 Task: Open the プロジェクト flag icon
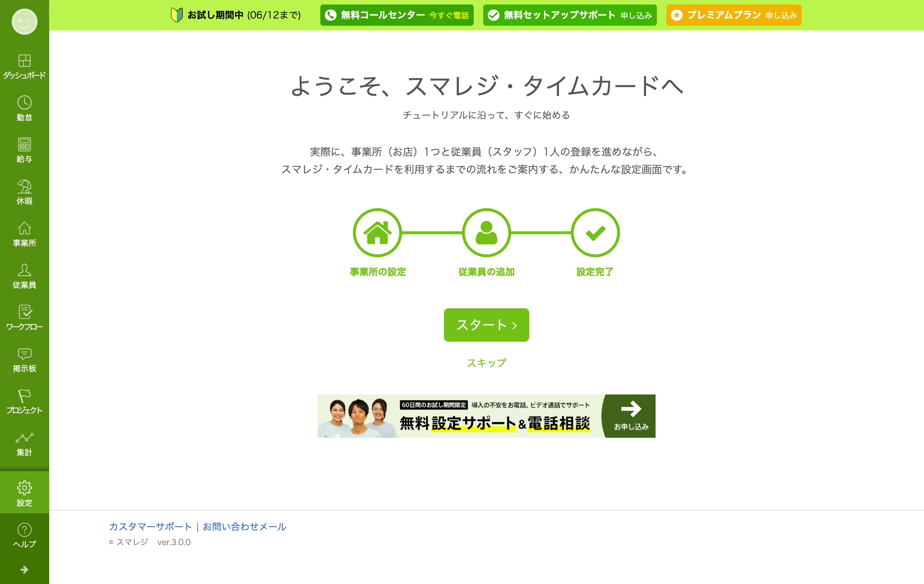click(24, 396)
